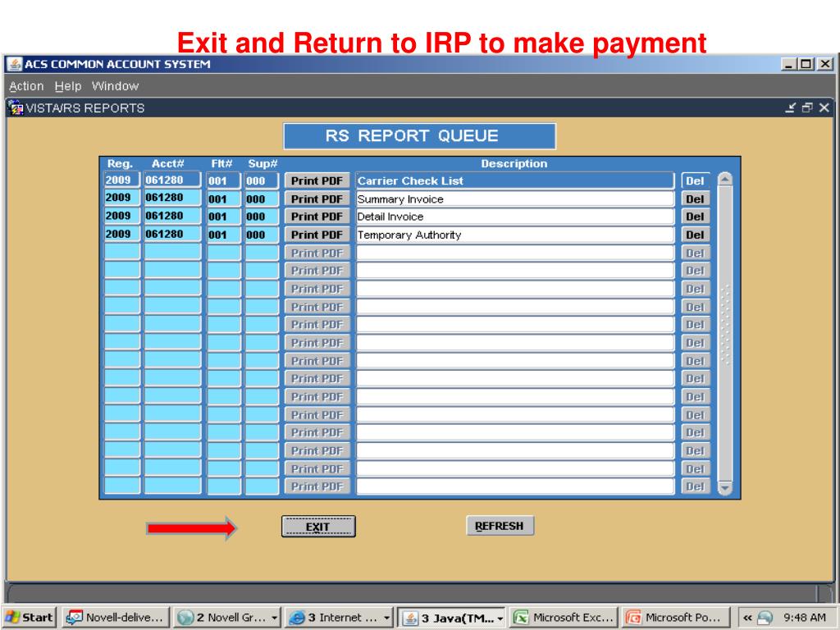Open the Help menu
The width and height of the screenshot is (840, 630).
tap(68, 86)
